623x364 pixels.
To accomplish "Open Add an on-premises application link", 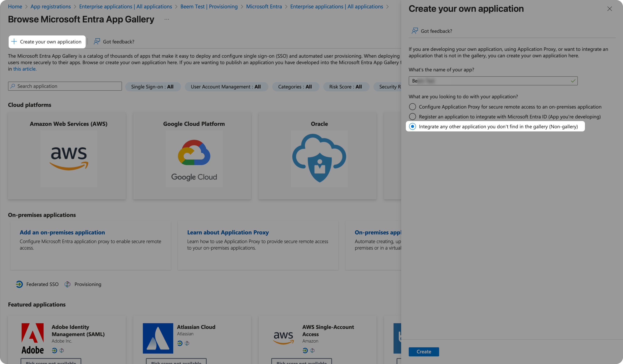I will tap(62, 232).
